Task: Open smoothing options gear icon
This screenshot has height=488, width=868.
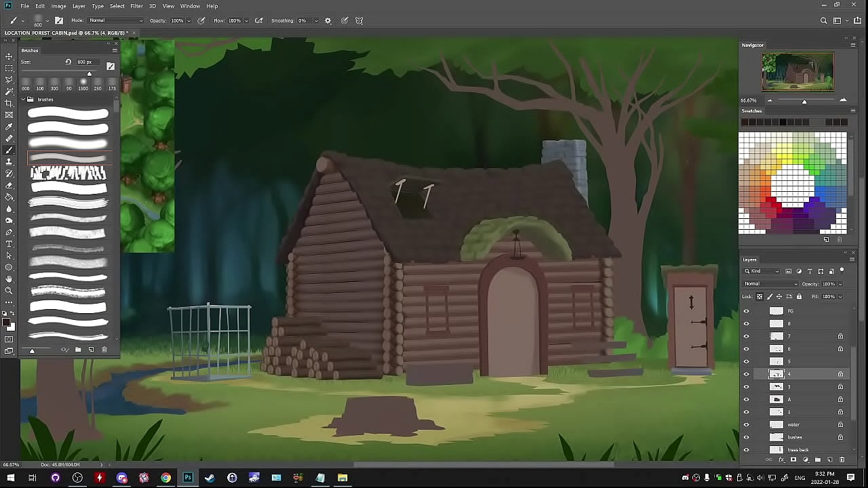Action: (328, 20)
